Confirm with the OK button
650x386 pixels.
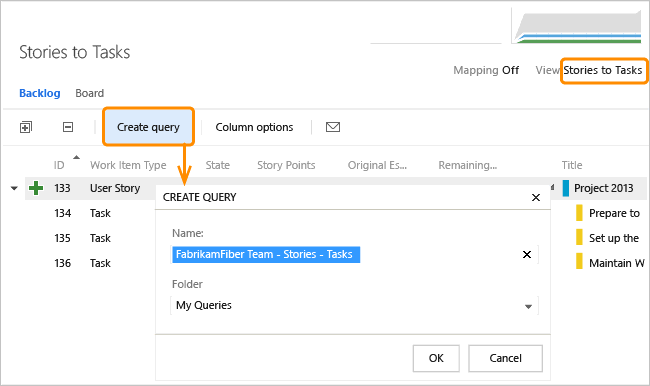pos(436,358)
